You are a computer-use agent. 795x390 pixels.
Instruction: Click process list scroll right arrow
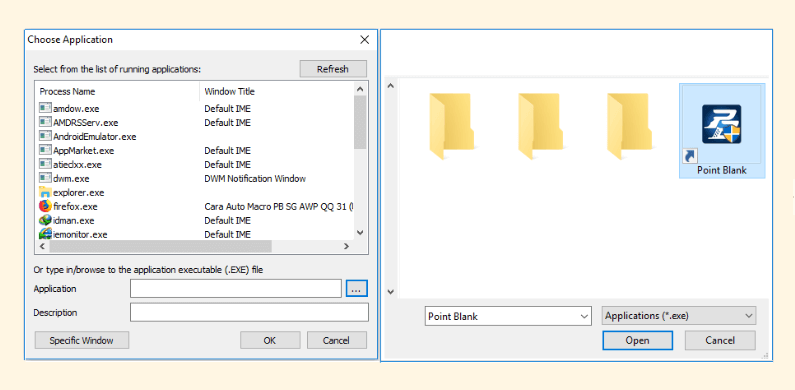click(346, 246)
